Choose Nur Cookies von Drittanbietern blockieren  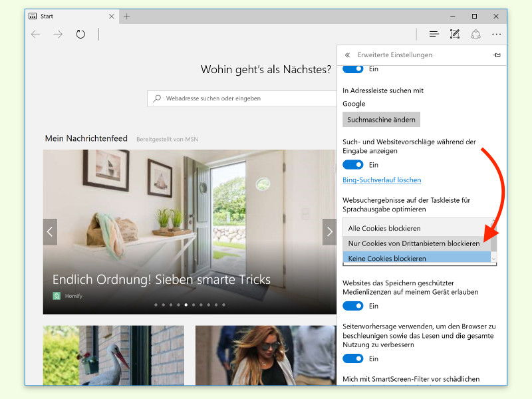pos(417,243)
